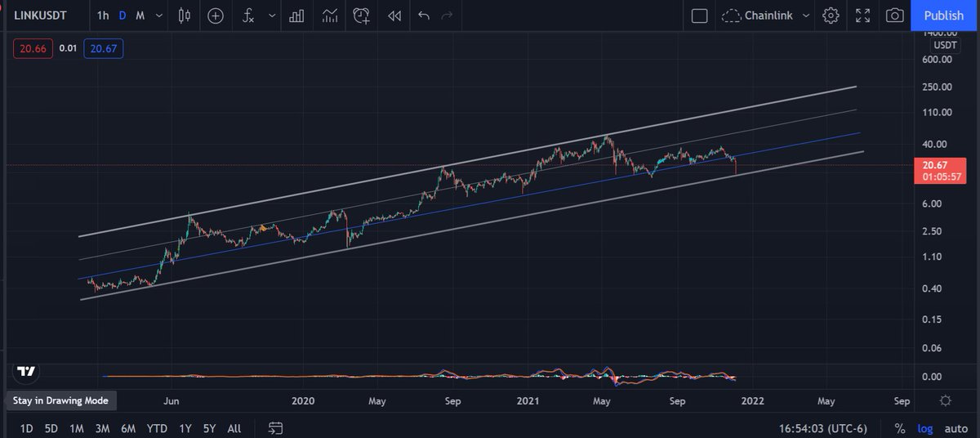Open the bar chart financials icon

tap(297, 16)
